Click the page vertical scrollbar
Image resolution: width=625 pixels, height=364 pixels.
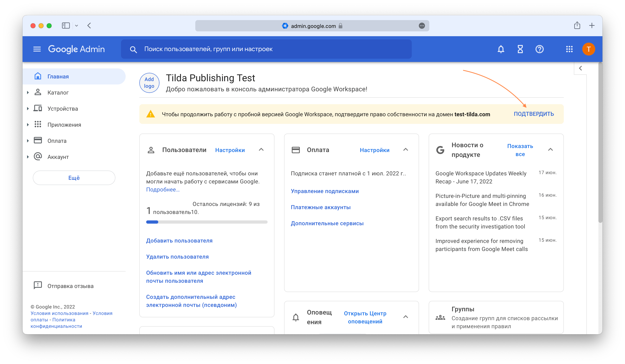600,142
